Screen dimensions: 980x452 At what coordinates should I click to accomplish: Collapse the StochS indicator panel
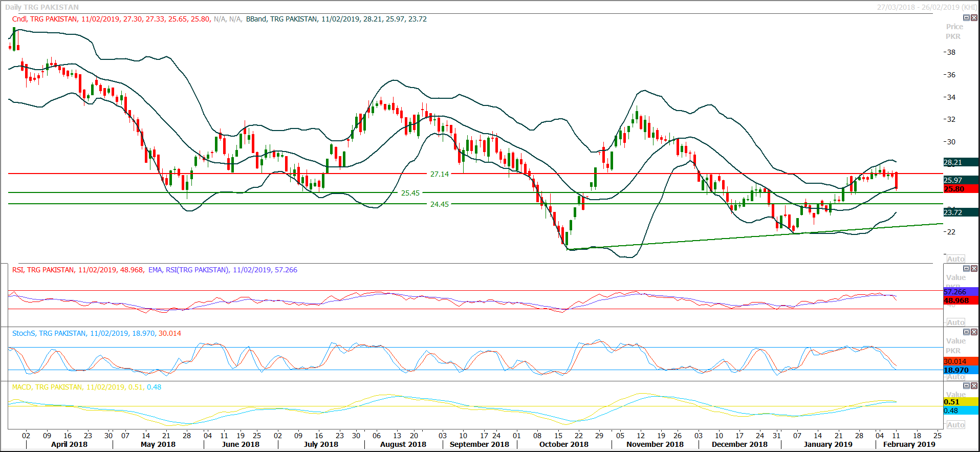pos(966,332)
